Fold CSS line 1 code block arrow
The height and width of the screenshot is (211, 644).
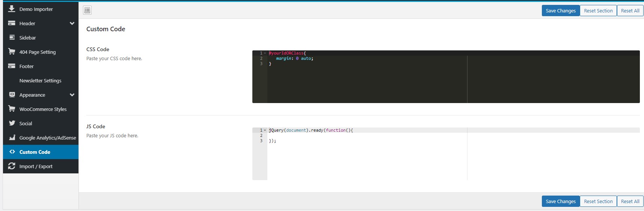coord(265,53)
